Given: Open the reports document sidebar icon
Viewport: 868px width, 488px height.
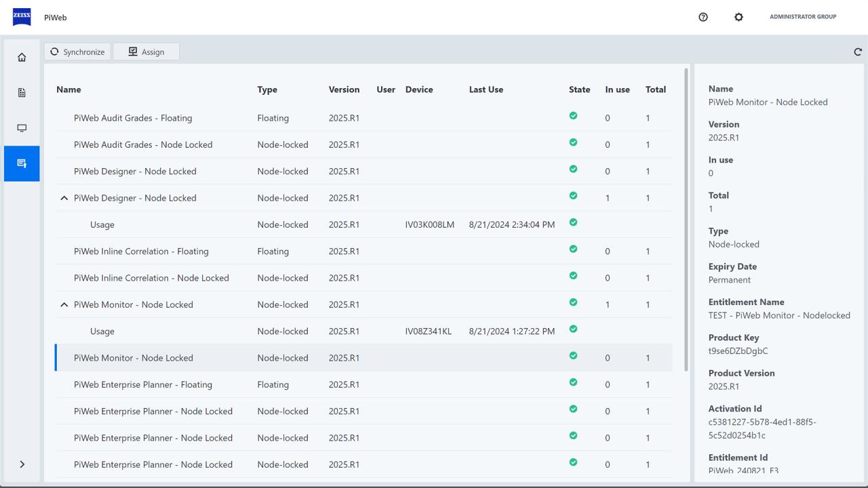Looking at the screenshot, I should 22,93.
